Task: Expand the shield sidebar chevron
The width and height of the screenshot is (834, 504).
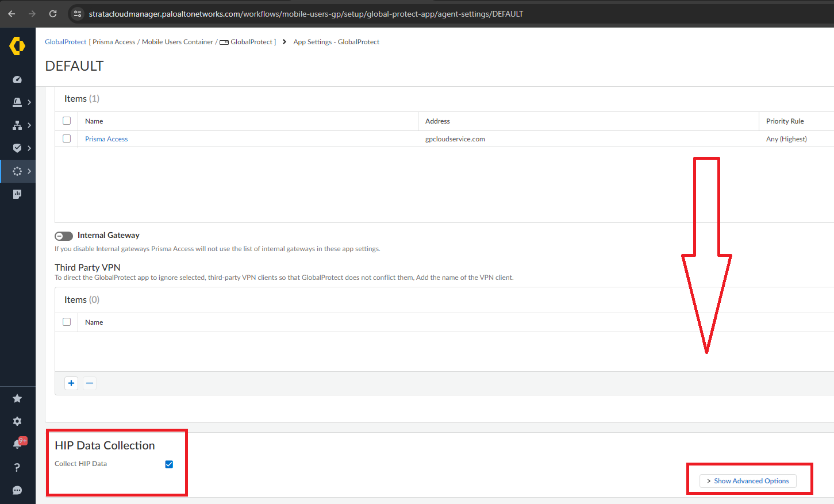Action: (x=29, y=148)
